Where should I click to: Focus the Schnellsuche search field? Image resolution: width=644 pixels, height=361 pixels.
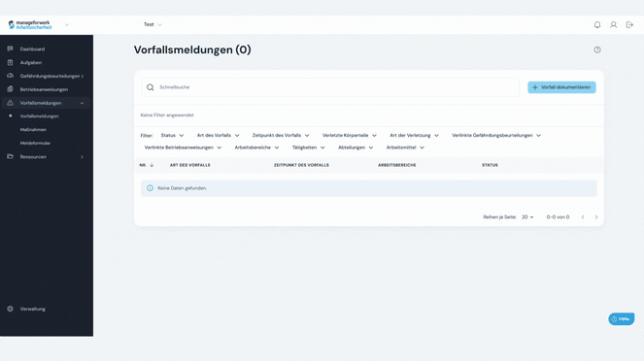tap(330, 87)
